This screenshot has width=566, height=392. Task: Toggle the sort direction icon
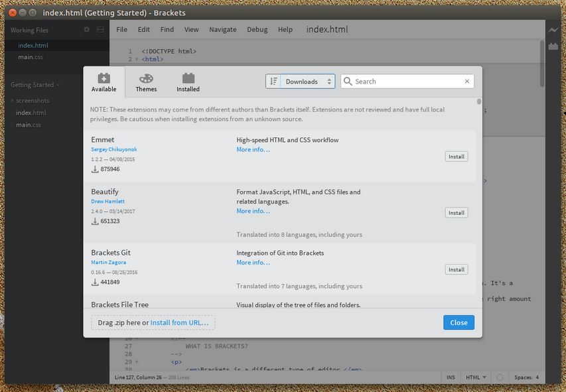coord(273,81)
